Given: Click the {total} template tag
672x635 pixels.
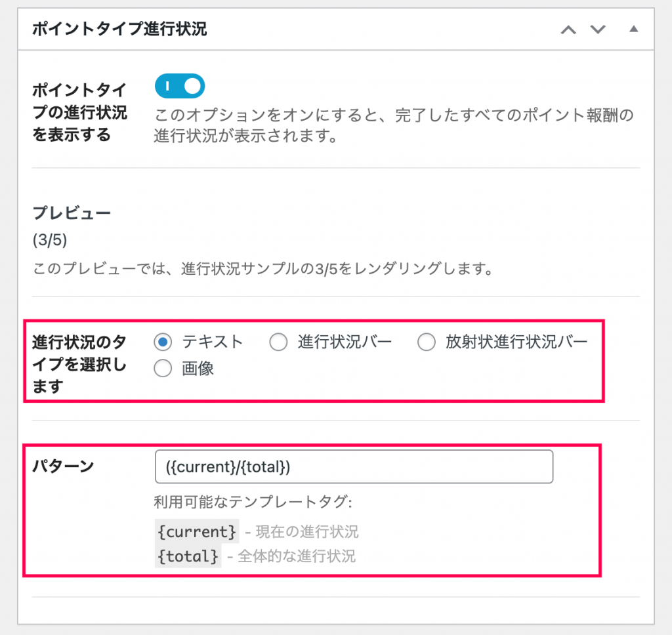Looking at the screenshot, I should [x=188, y=556].
